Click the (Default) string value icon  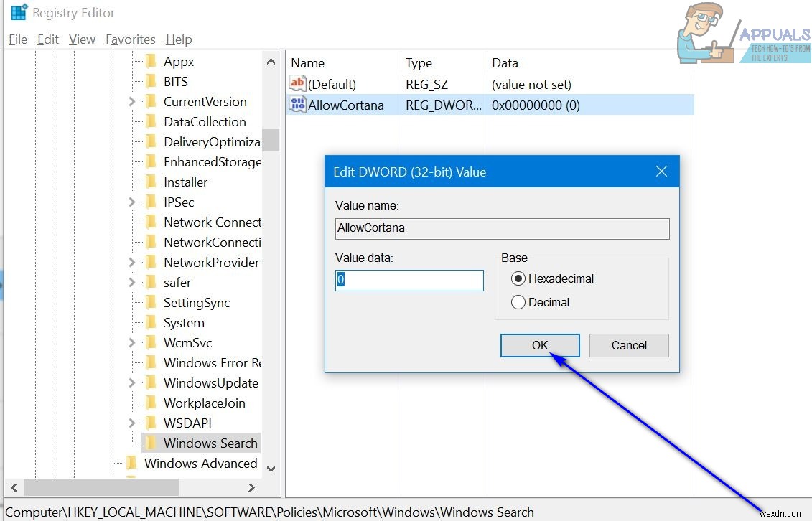click(298, 83)
